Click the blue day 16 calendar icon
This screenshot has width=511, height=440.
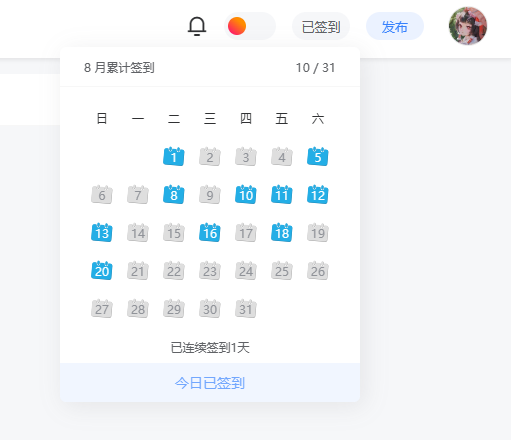(210, 232)
